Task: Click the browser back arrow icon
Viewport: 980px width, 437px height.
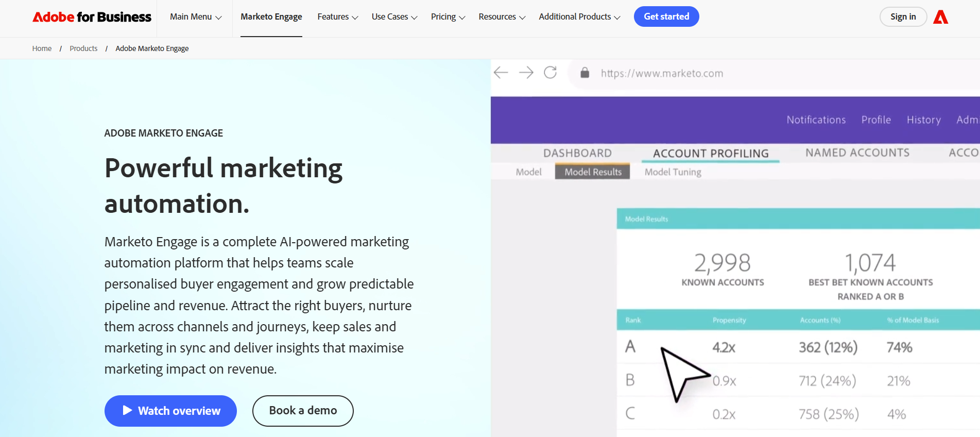Action: pos(500,73)
